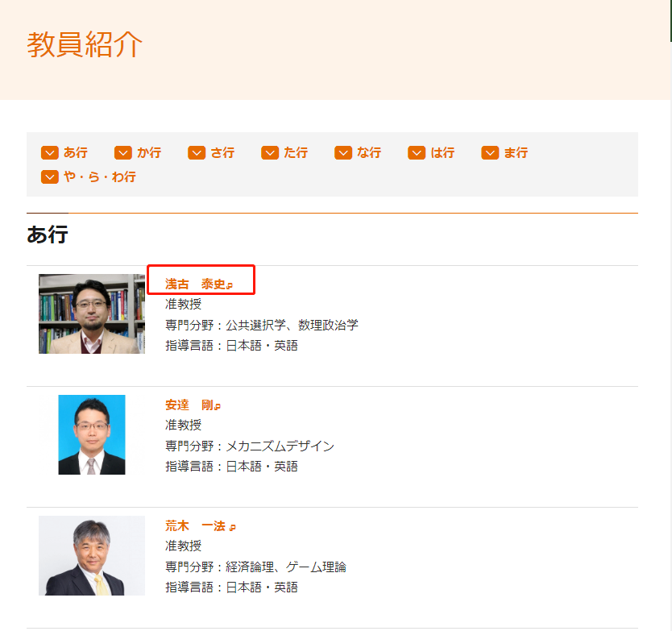Click the photo of 荒木 一法
672x631 pixels.
92,555
